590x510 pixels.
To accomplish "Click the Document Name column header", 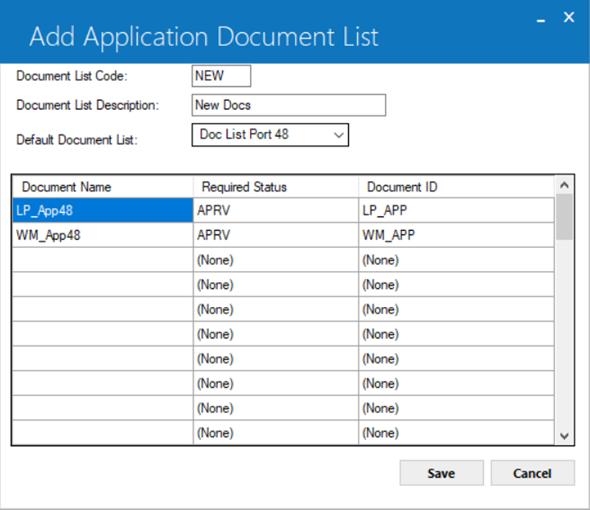I will tap(103, 187).
